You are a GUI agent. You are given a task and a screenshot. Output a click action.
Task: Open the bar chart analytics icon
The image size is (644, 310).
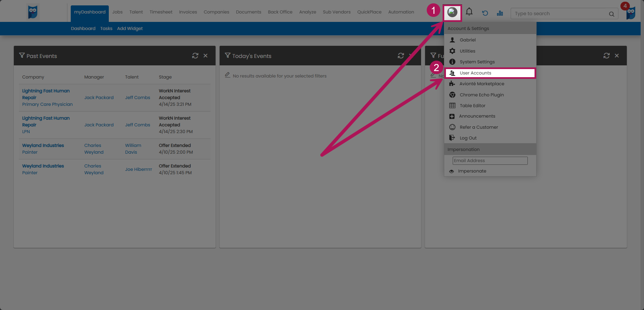(500, 13)
